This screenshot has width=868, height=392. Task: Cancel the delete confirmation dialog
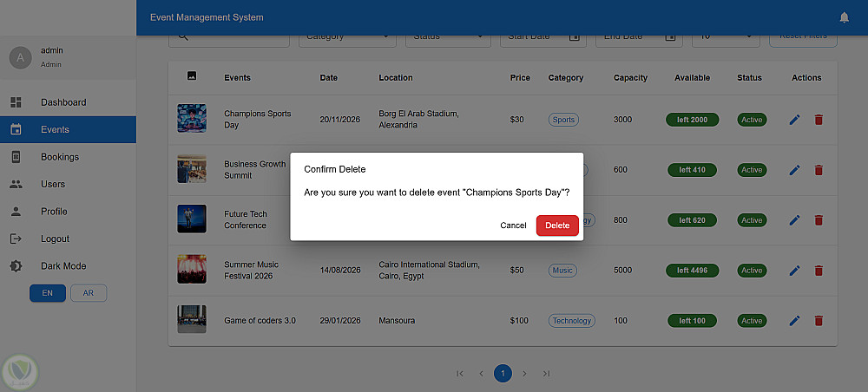tap(513, 225)
